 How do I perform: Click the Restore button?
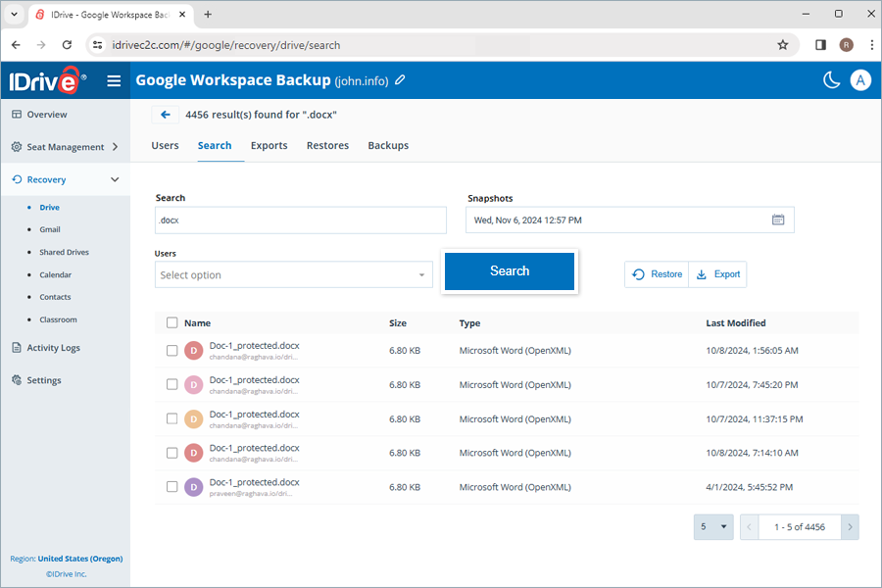click(x=656, y=274)
